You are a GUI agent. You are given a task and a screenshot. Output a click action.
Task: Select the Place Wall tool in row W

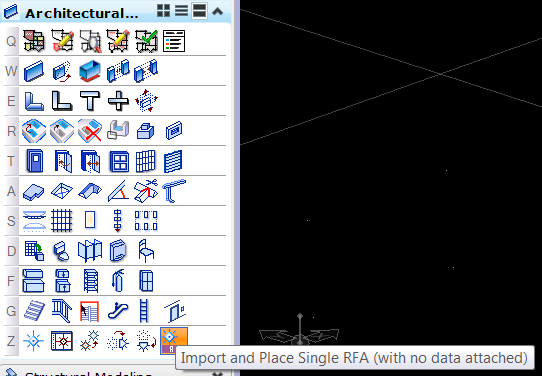[x=34, y=71]
